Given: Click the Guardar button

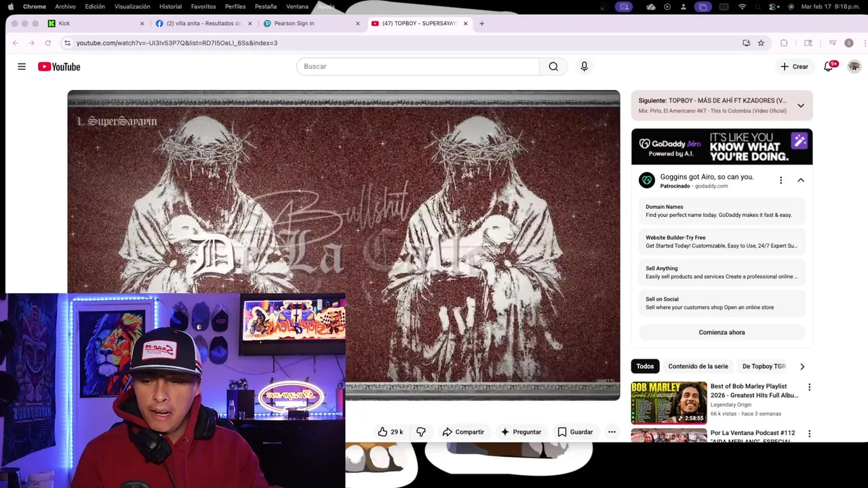Looking at the screenshot, I should pos(575,432).
